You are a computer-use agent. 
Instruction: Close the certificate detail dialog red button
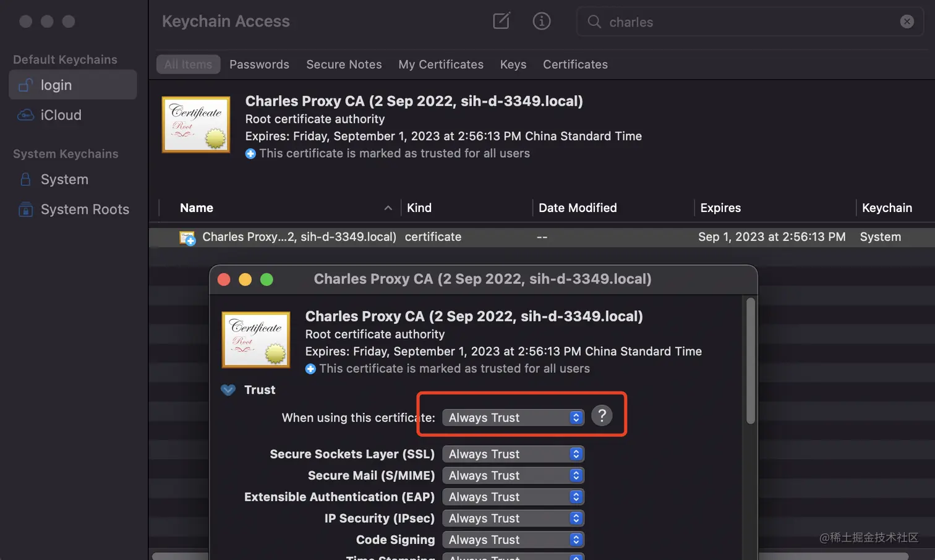pyautogui.click(x=224, y=279)
